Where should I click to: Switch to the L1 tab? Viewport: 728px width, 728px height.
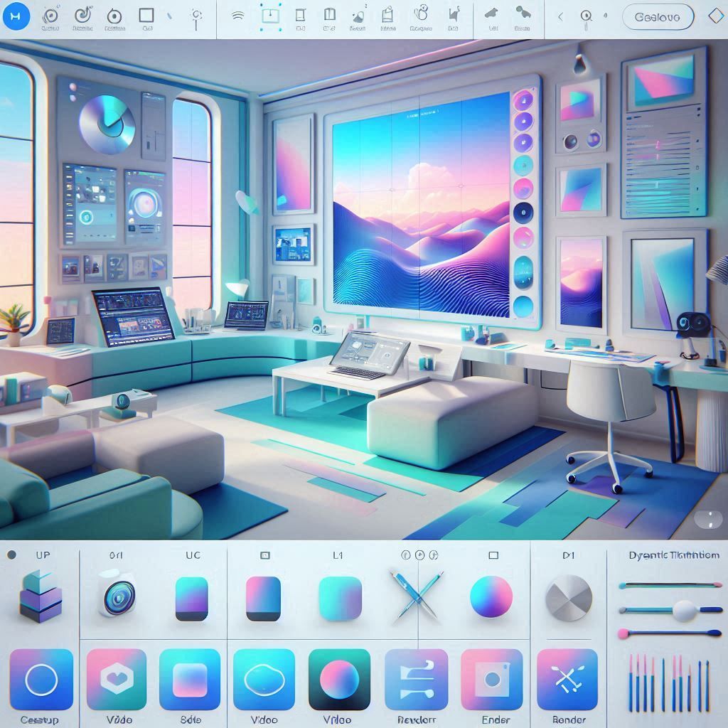point(338,555)
